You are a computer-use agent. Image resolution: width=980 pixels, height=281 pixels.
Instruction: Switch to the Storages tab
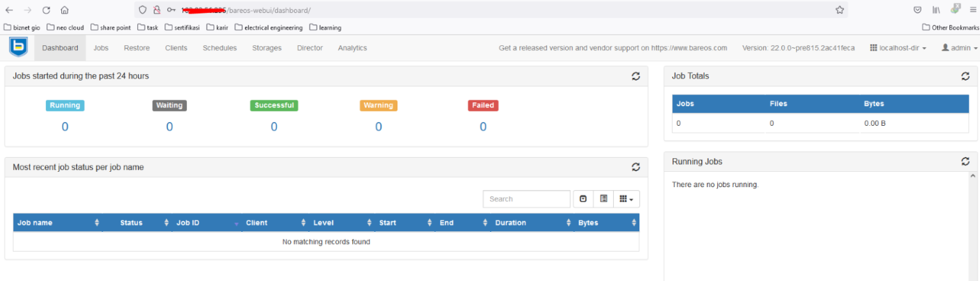click(267, 48)
